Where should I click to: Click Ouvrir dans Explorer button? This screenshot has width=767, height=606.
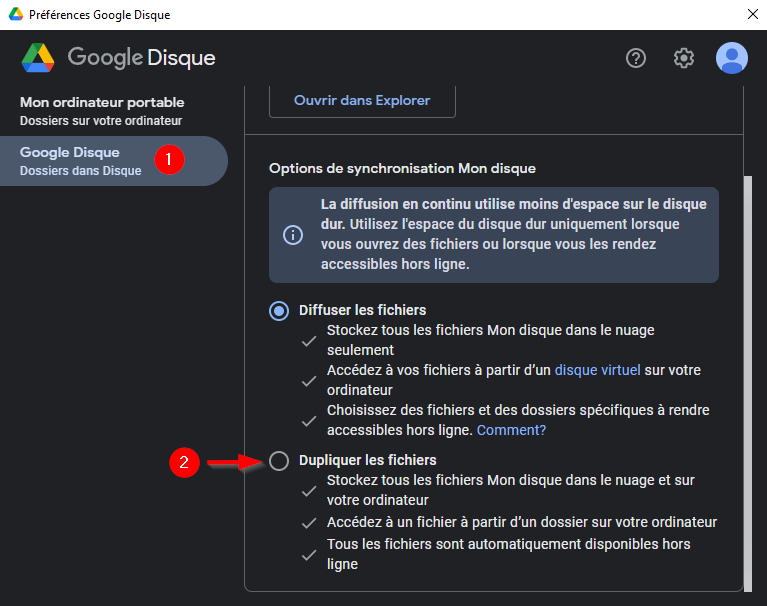(362, 101)
